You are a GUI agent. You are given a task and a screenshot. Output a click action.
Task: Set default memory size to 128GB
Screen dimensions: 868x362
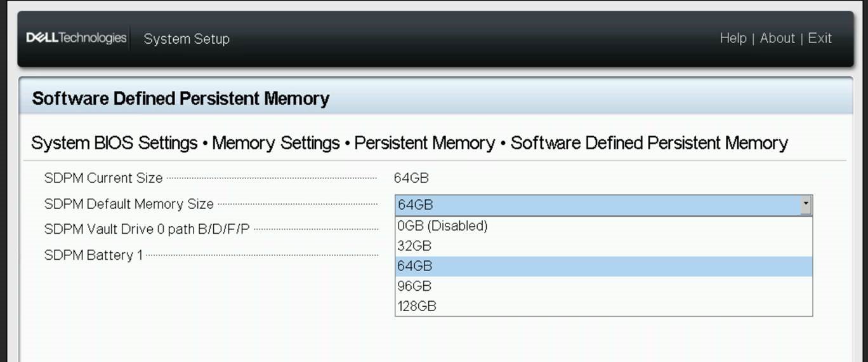[417, 306]
